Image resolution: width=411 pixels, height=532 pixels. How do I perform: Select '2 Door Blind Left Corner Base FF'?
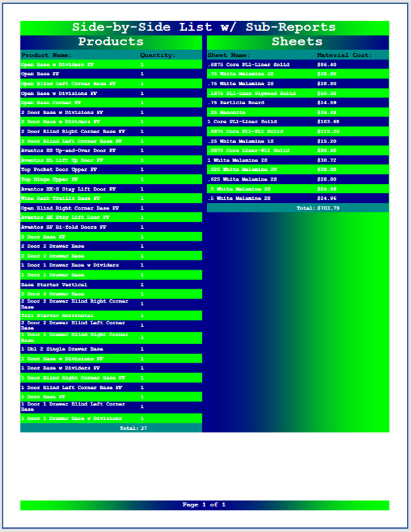click(71, 141)
